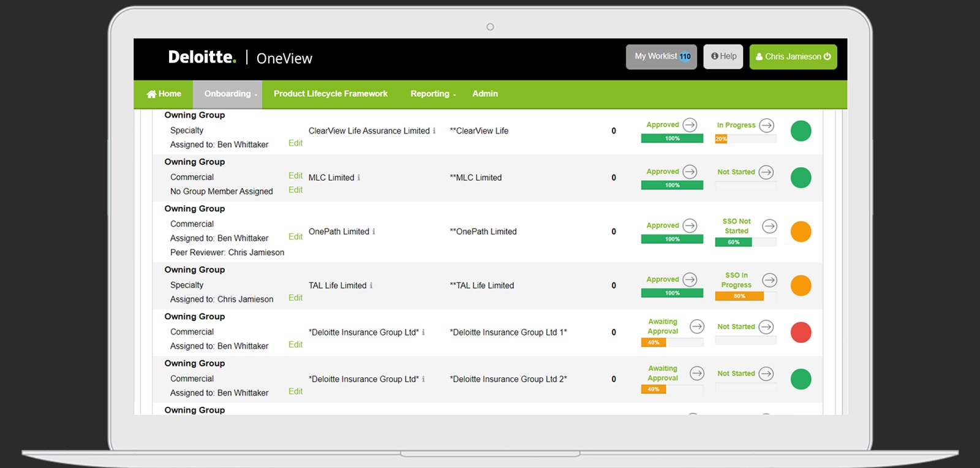This screenshot has height=468, width=980.
Task: Click the OneView application title
Action: (284, 58)
